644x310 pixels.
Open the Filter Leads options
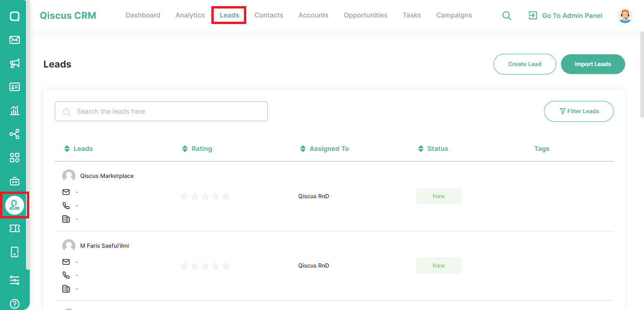[x=579, y=111]
